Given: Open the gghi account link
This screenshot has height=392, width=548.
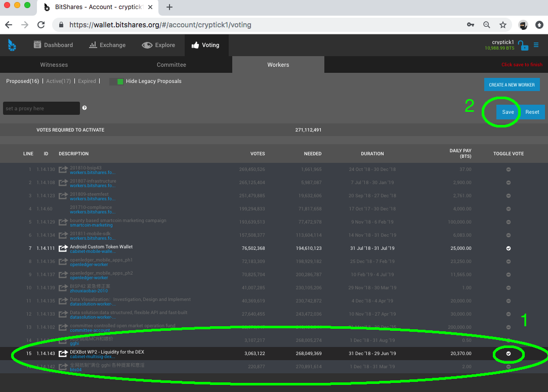Looking at the screenshot, I should click(74, 343).
